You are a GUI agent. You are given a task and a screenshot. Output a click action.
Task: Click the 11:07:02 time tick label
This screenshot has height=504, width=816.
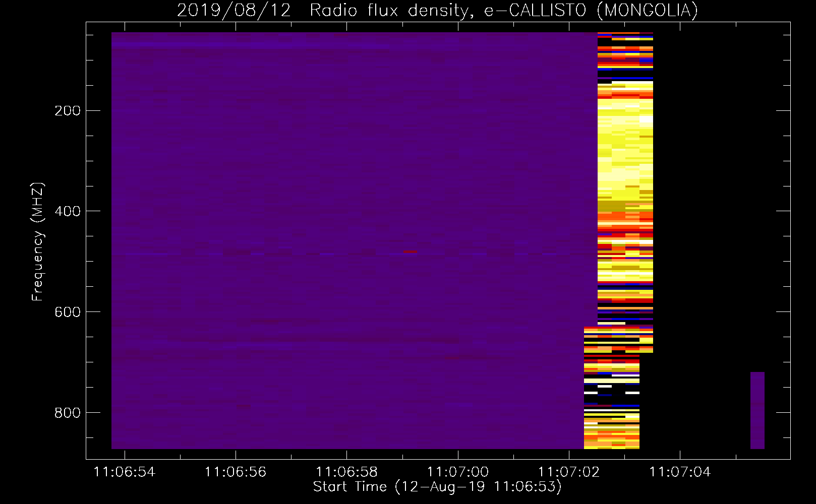(569, 472)
